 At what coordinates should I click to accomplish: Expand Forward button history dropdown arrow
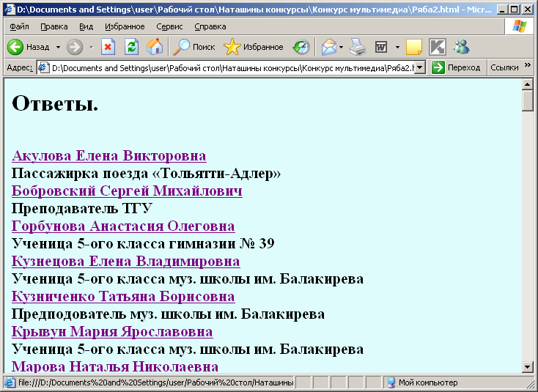(x=92, y=48)
